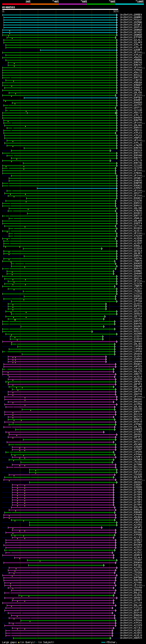Select UniRef100_B9N768 subject name

click(131, 63)
